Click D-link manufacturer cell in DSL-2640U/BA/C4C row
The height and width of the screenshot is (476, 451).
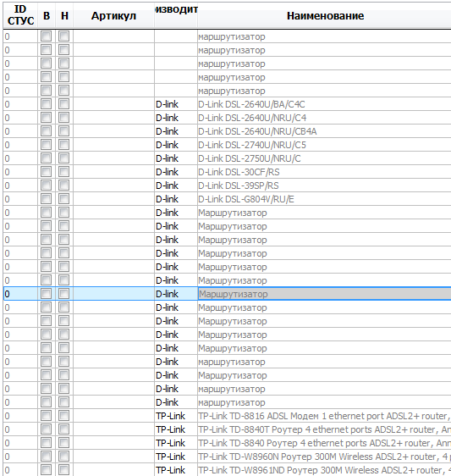tap(176, 104)
